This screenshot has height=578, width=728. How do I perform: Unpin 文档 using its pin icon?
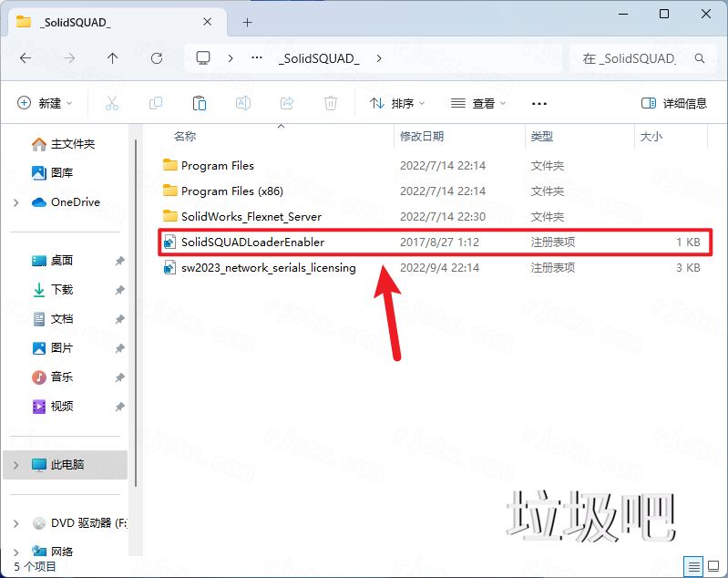(119, 319)
